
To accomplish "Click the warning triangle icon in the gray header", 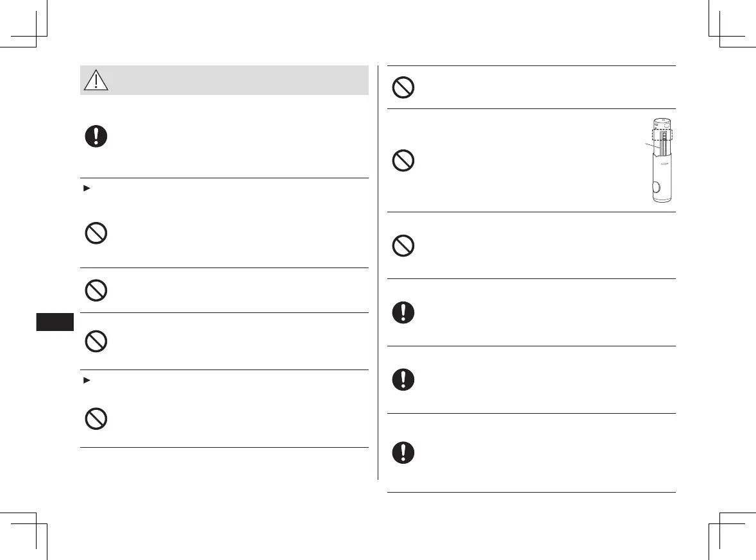I will click(x=96, y=80).
